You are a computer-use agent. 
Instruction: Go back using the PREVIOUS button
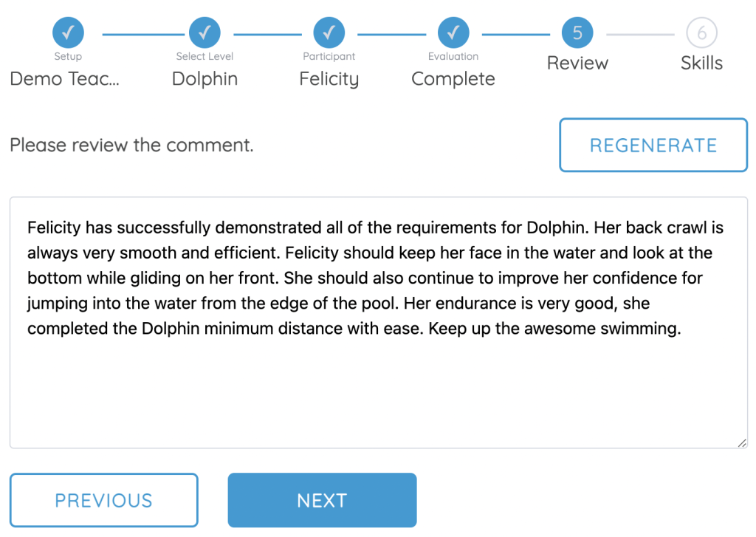tap(103, 500)
